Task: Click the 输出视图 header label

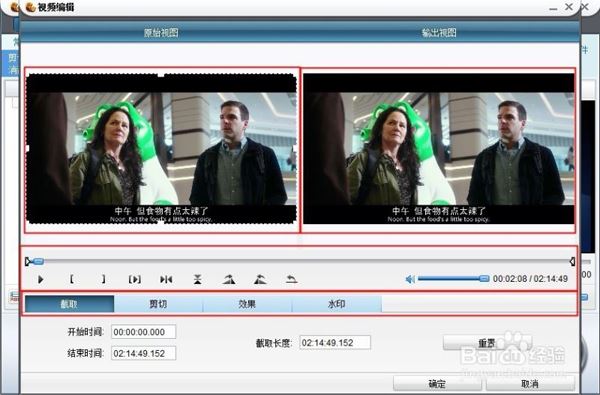Action: coord(439,33)
